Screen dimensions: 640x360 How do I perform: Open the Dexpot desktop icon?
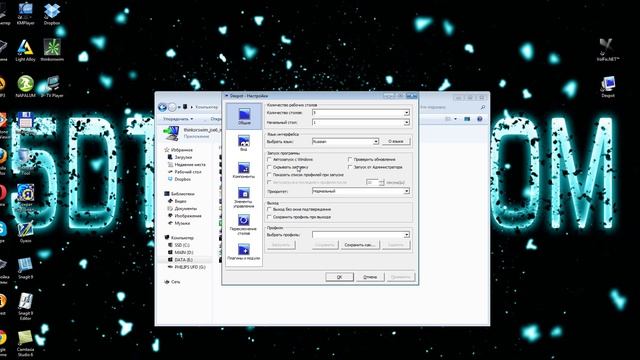click(x=608, y=87)
